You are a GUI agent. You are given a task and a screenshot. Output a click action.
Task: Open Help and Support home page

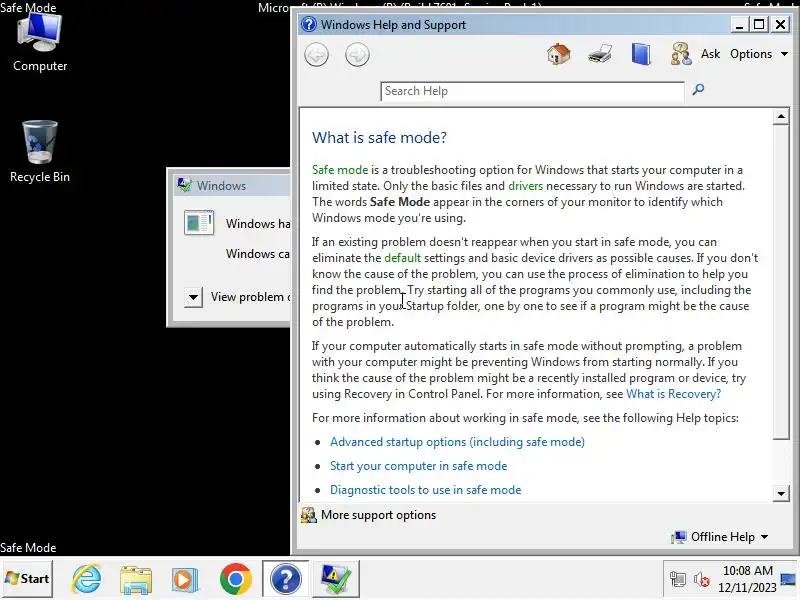coord(559,54)
